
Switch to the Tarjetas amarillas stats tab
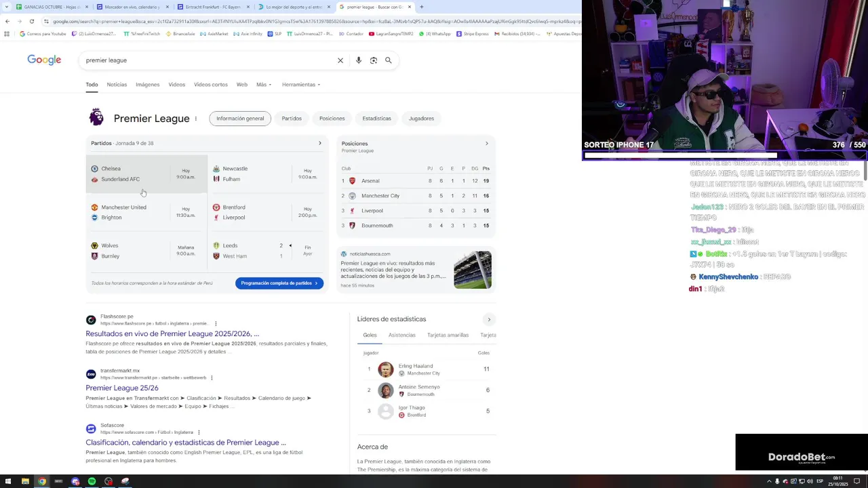pos(448,335)
